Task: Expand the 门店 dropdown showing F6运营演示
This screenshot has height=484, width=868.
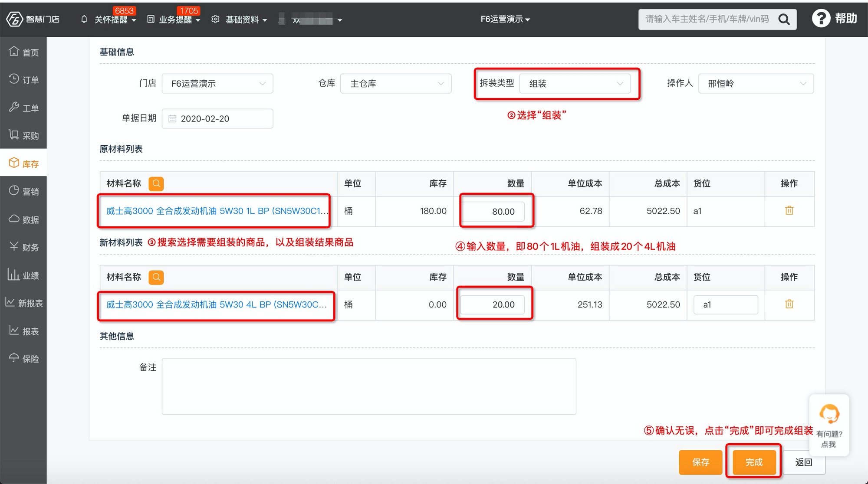Action: [217, 83]
